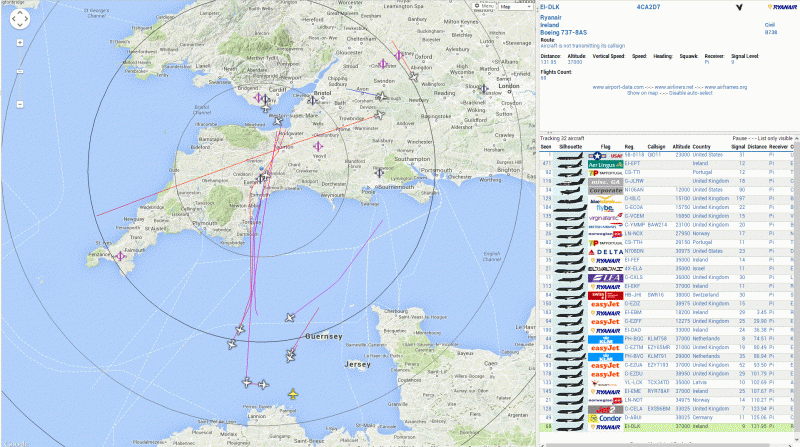Open the www.airliners.net link

pos(673,87)
